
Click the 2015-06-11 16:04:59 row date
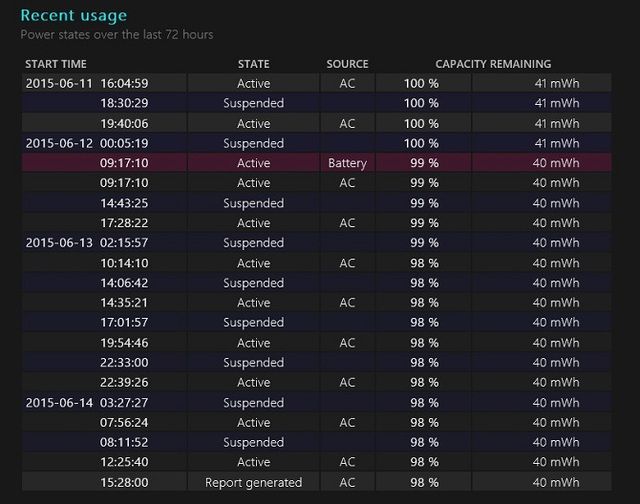click(59, 83)
